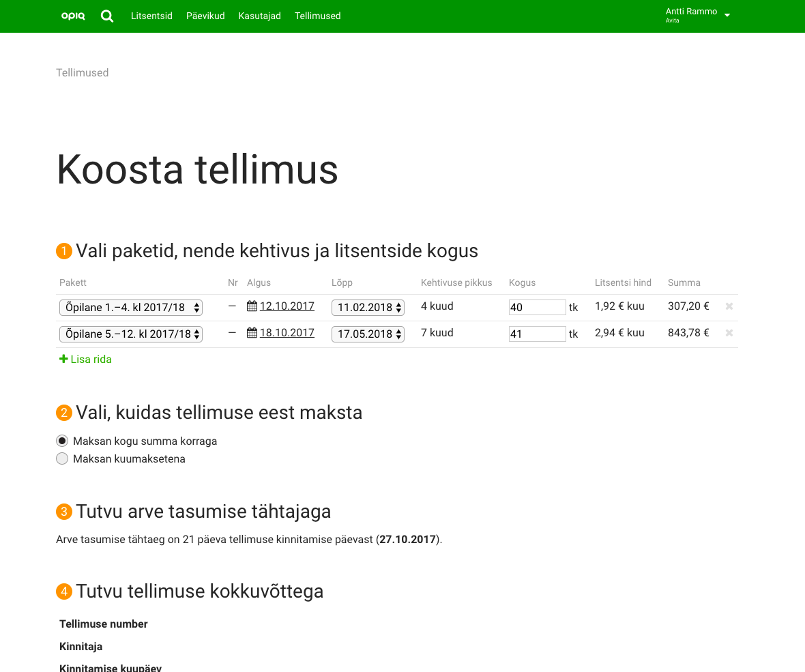Delete the Õpilane 5.–12. kl row

729,333
